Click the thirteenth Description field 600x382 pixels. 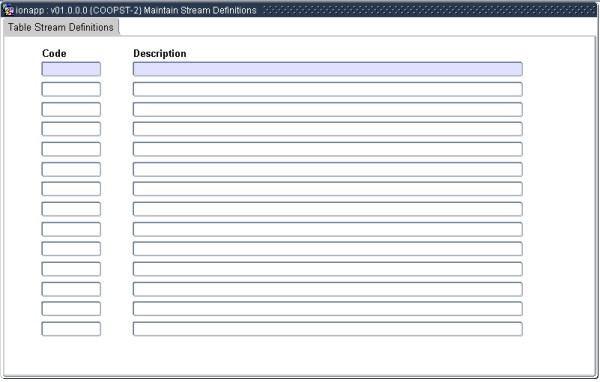point(328,309)
